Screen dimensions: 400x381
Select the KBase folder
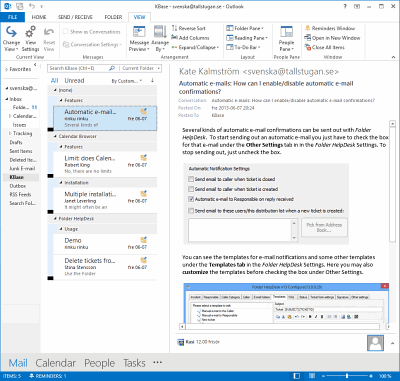[x=17, y=177]
